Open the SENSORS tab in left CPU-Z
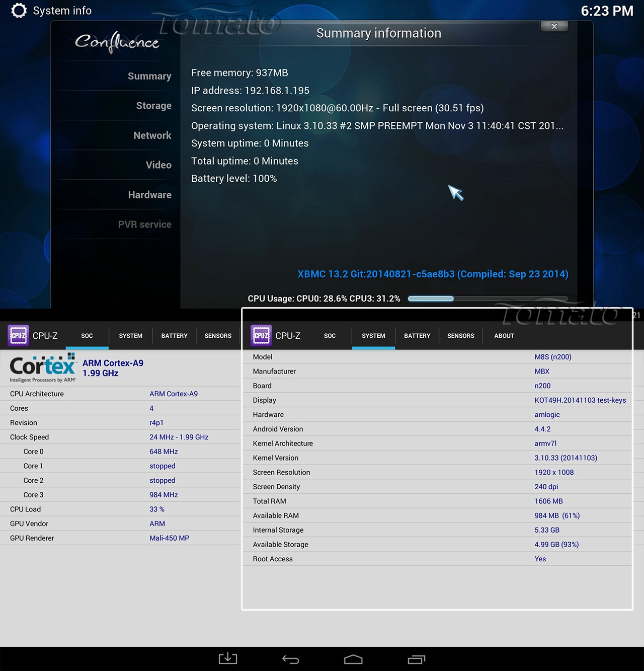 pyautogui.click(x=218, y=336)
